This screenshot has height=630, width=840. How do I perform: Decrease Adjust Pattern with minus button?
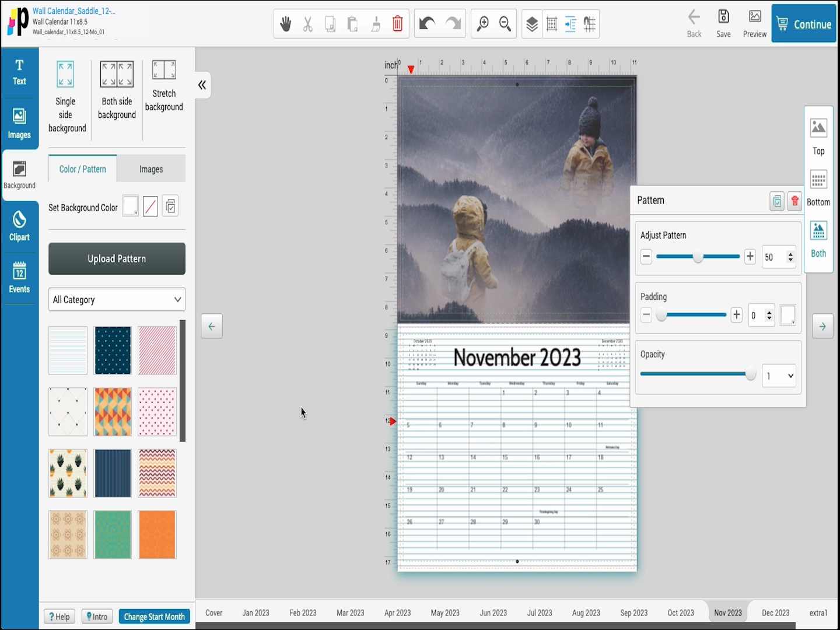pos(646,256)
